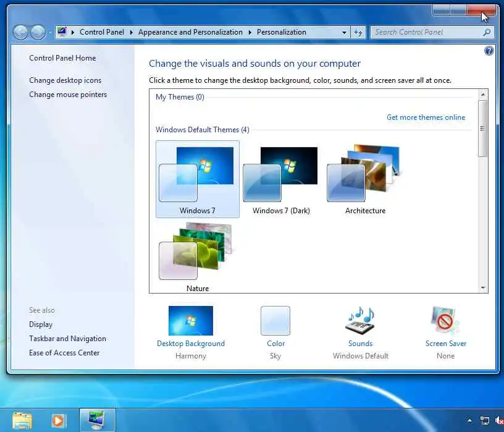
Task: Click Change mouse pointers link
Action: pyautogui.click(x=68, y=95)
